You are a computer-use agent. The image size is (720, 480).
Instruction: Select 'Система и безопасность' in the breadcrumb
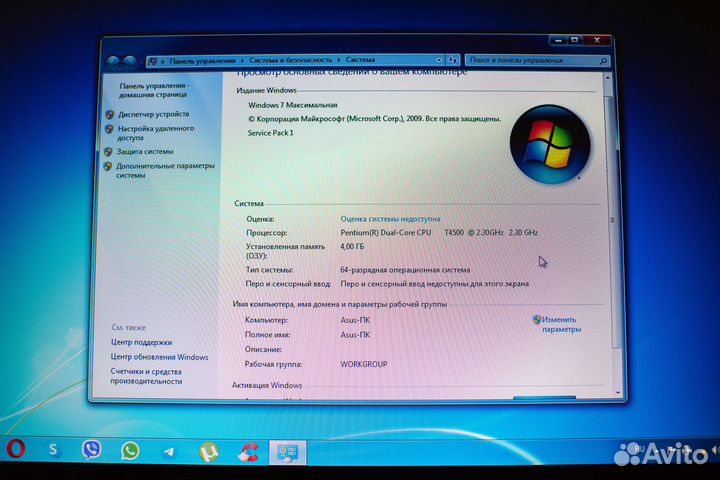[x=292, y=61]
